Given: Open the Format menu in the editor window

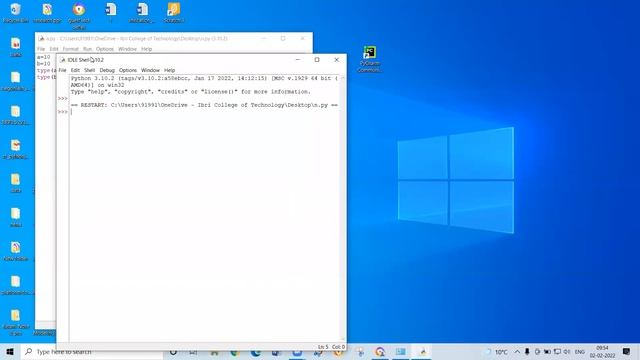Looking at the screenshot, I should (71, 49).
